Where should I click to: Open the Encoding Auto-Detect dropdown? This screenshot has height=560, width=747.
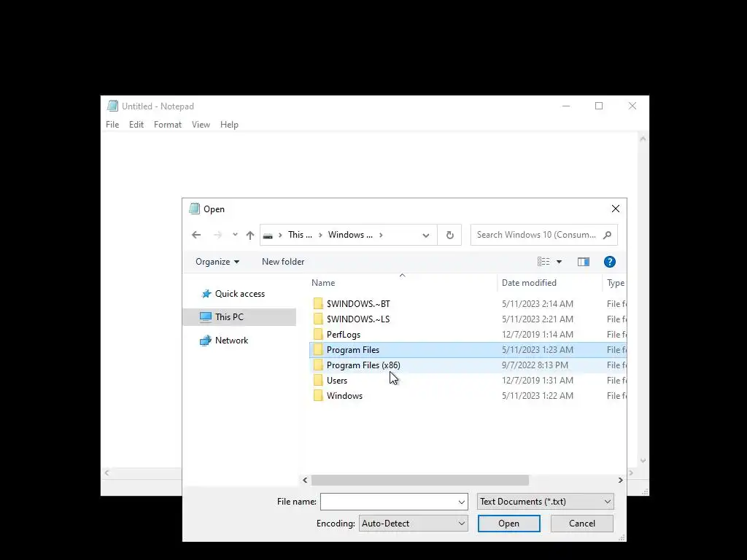pyautogui.click(x=414, y=524)
